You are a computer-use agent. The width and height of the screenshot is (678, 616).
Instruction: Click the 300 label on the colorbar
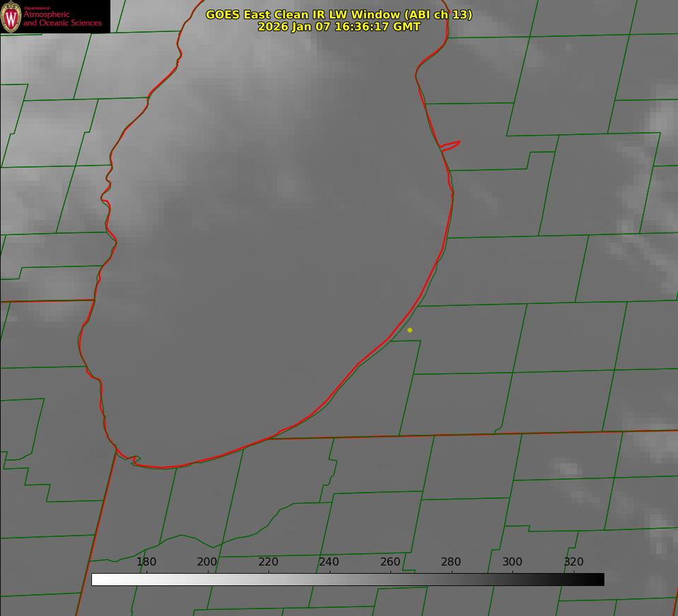(512, 561)
